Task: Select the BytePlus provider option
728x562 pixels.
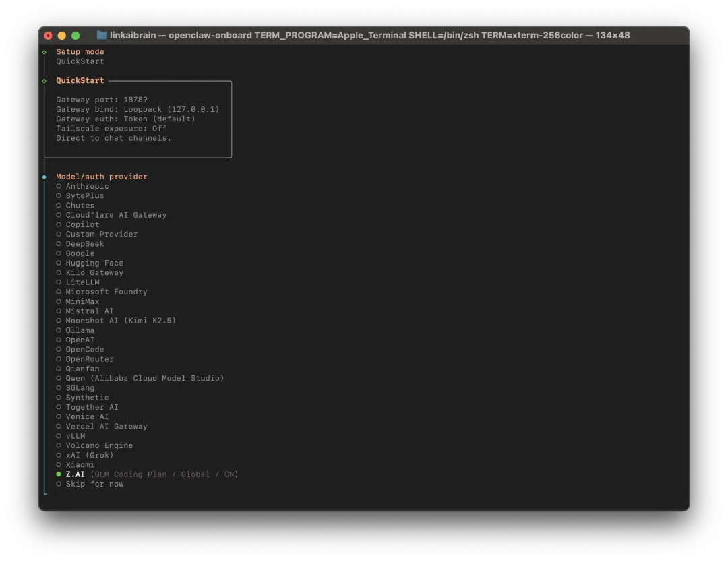Action: point(80,196)
